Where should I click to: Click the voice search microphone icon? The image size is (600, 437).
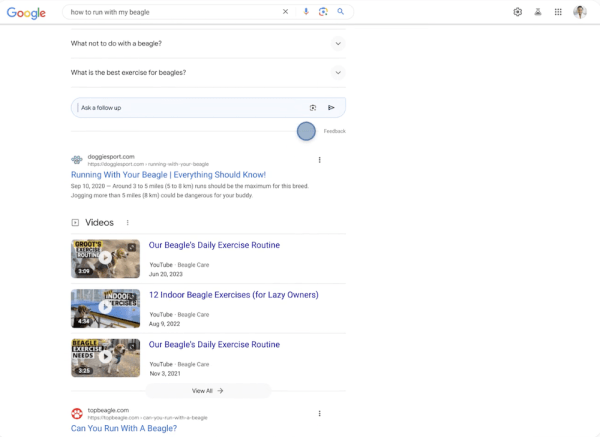(306, 12)
